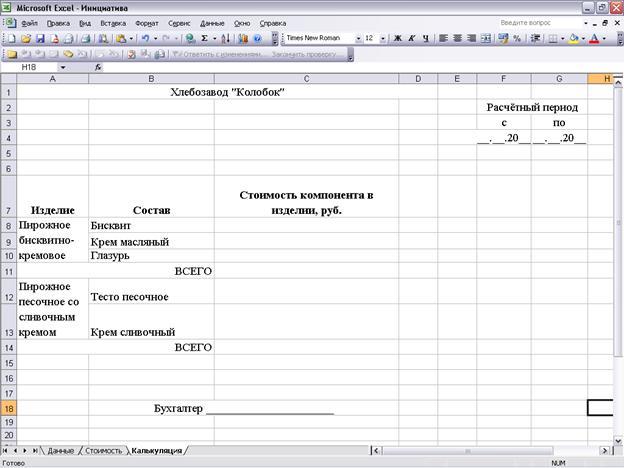This screenshot has height=468, width=624.
Task: Select the Данные sheet tab
Action: coord(60,451)
